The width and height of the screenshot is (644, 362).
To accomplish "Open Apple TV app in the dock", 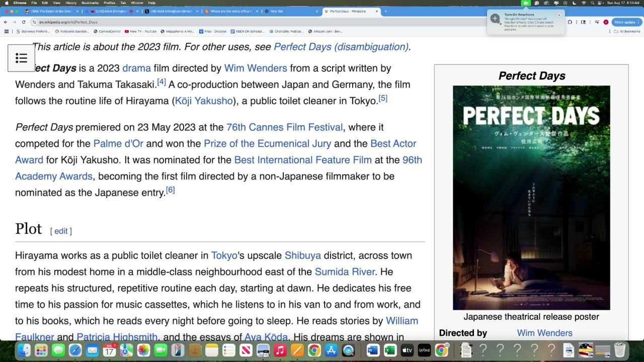I will (x=407, y=350).
